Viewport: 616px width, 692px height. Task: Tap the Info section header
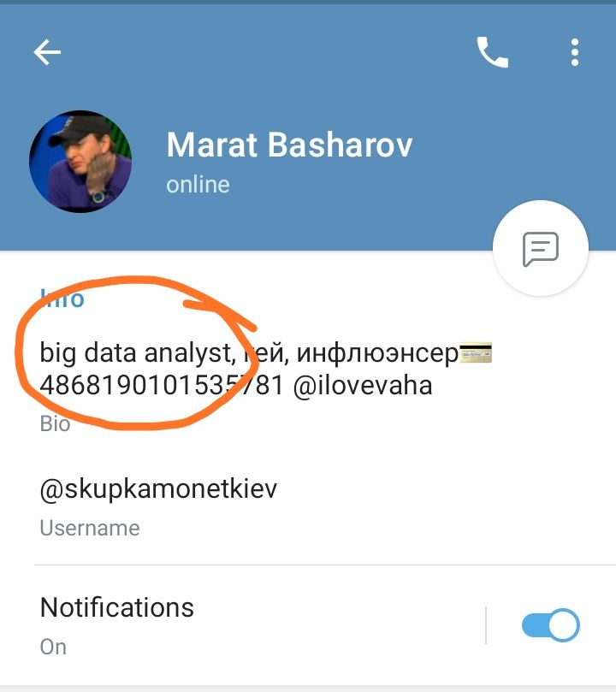tap(62, 299)
